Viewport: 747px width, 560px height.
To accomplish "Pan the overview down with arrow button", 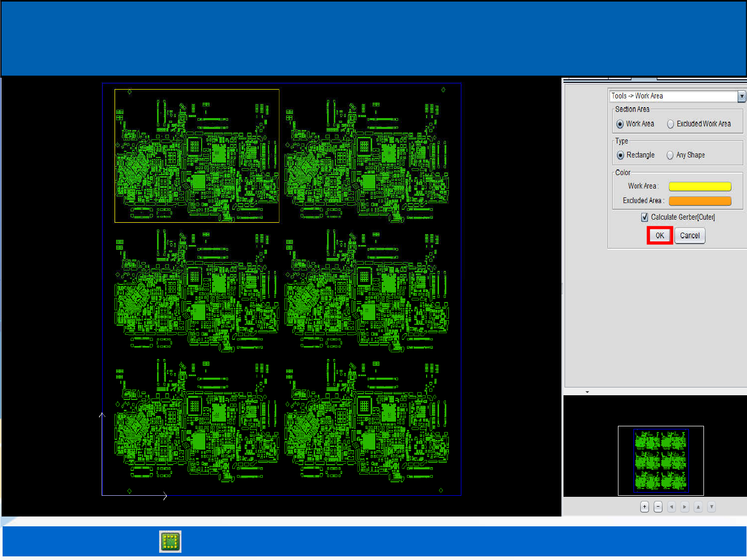I will [712, 507].
